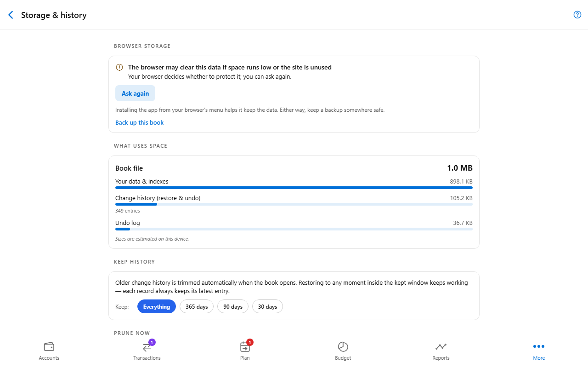Open the help question-mark icon
The height and width of the screenshot is (368, 588).
(x=577, y=15)
